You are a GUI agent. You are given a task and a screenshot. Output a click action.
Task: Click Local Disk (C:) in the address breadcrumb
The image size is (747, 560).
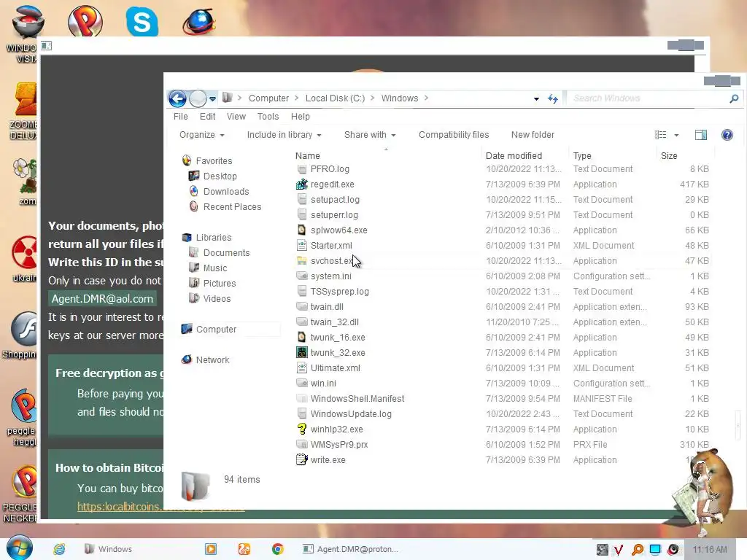[x=335, y=98]
